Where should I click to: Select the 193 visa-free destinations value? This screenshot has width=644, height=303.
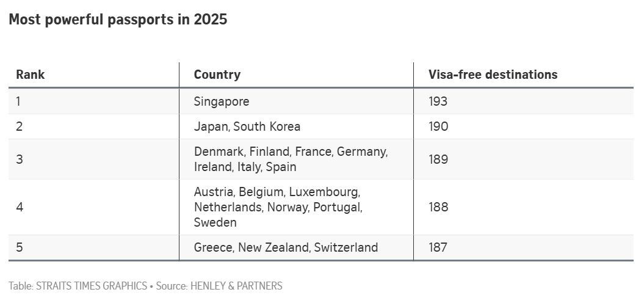438,101
